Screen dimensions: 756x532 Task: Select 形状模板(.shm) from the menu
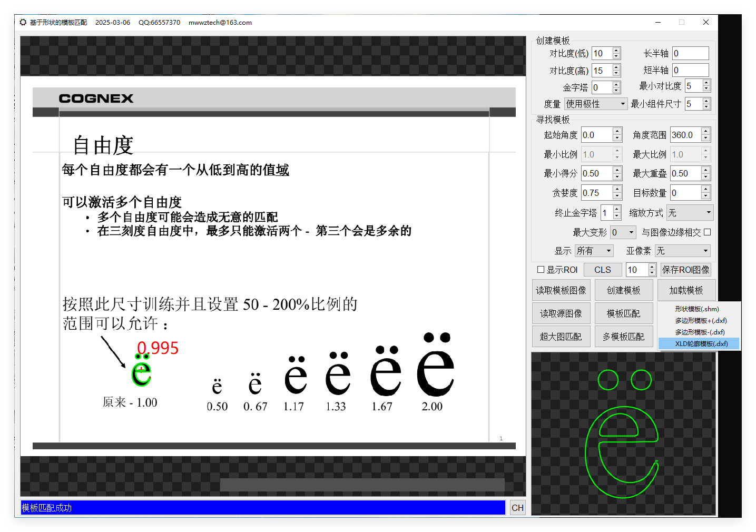click(696, 309)
